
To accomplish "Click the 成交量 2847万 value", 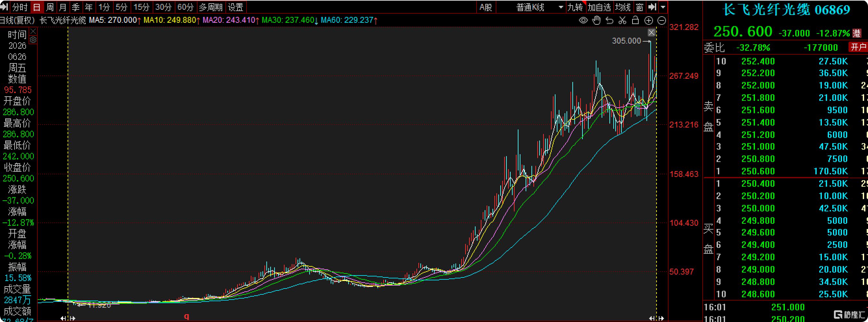I will pyautogui.click(x=17, y=300).
